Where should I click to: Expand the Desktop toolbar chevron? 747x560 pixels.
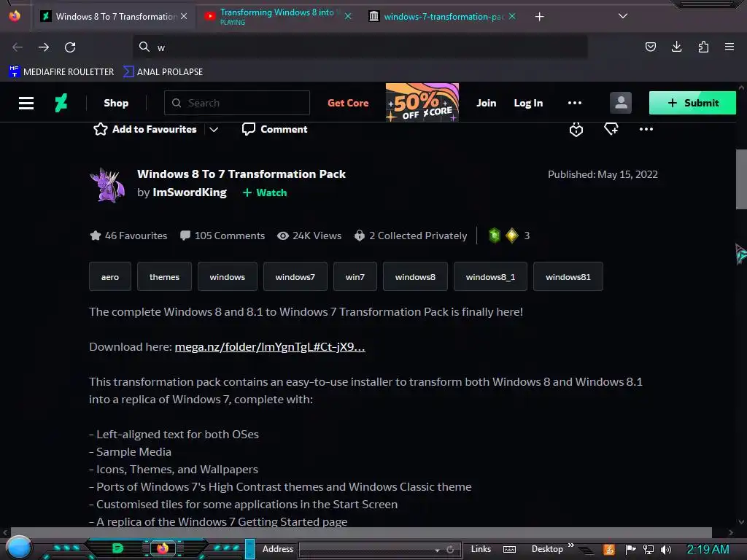pyautogui.click(x=570, y=545)
